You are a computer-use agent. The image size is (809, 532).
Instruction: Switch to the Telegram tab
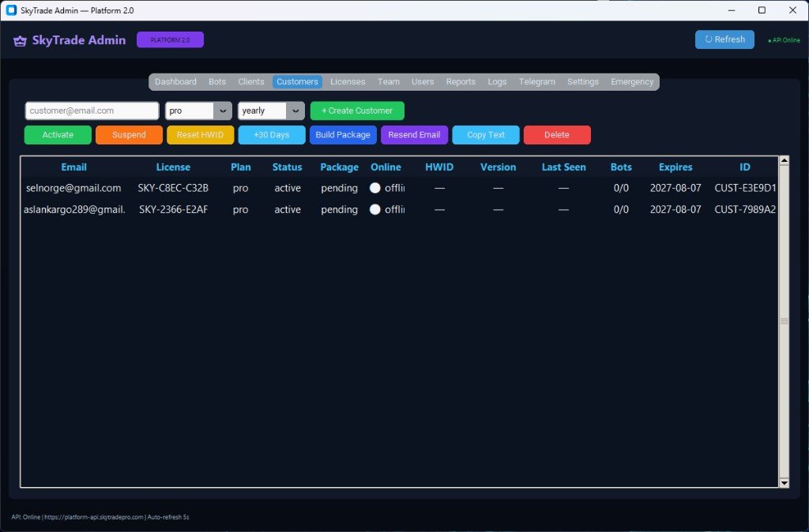[x=537, y=82]
